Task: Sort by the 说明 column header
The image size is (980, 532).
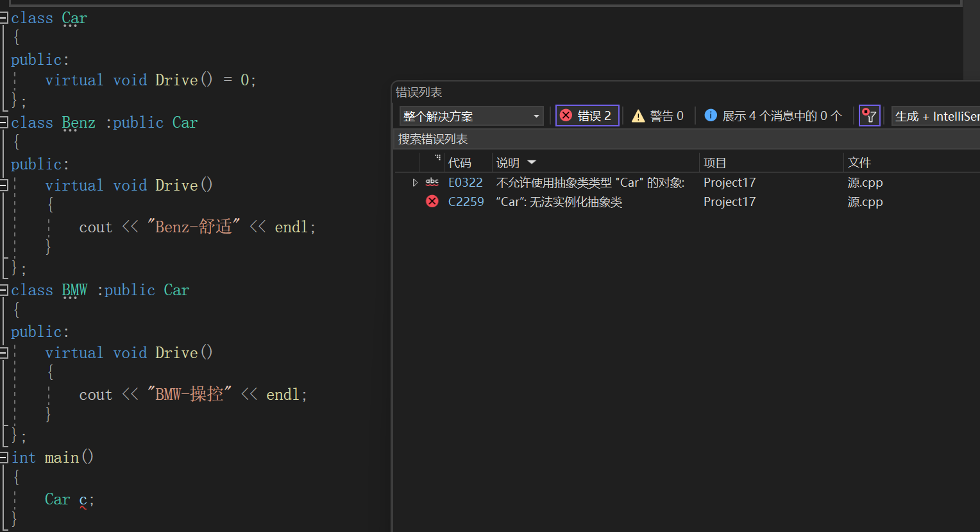Action: coord(508,163)
